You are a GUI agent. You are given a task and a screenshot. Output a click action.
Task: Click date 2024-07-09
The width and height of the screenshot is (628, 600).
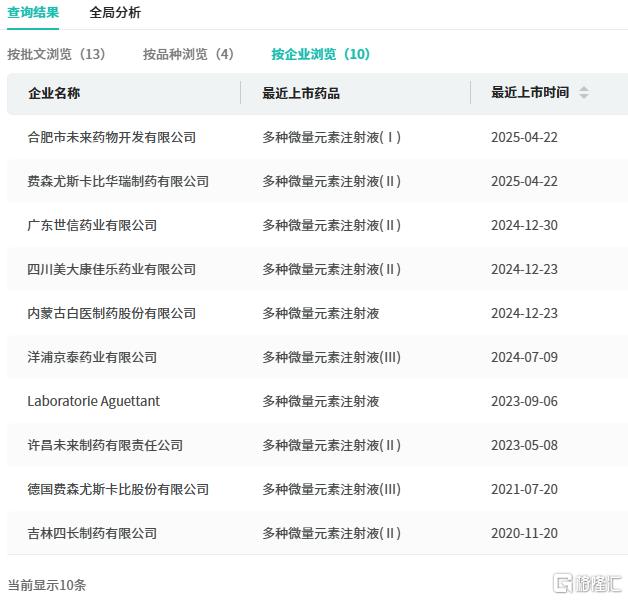[x=524, y=358]
